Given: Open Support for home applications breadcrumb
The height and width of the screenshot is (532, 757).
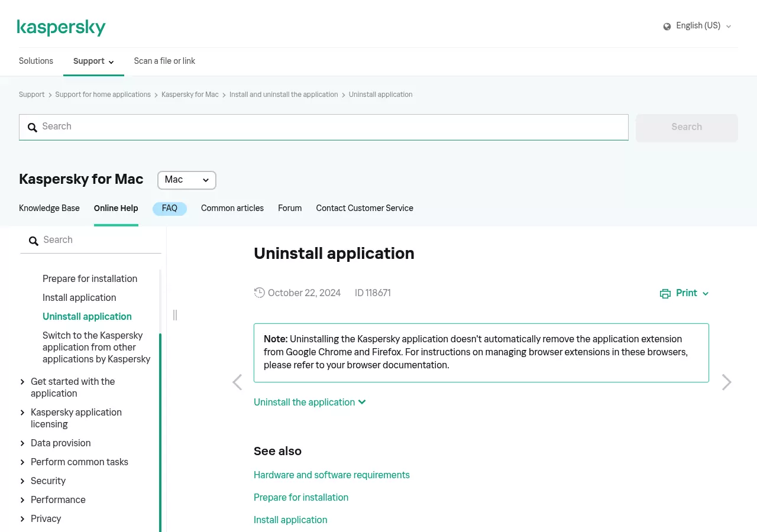Looking at the screenshot, I should [x=103, y=95].
